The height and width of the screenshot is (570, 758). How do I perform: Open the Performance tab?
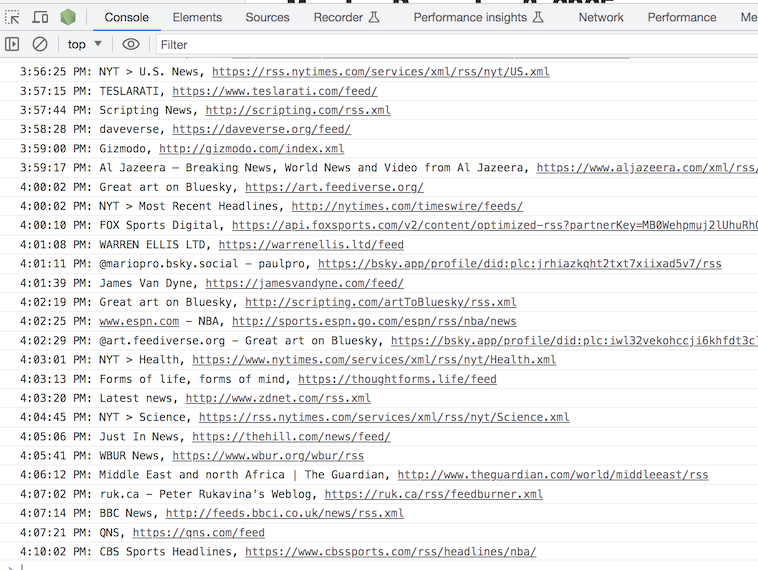681,17
